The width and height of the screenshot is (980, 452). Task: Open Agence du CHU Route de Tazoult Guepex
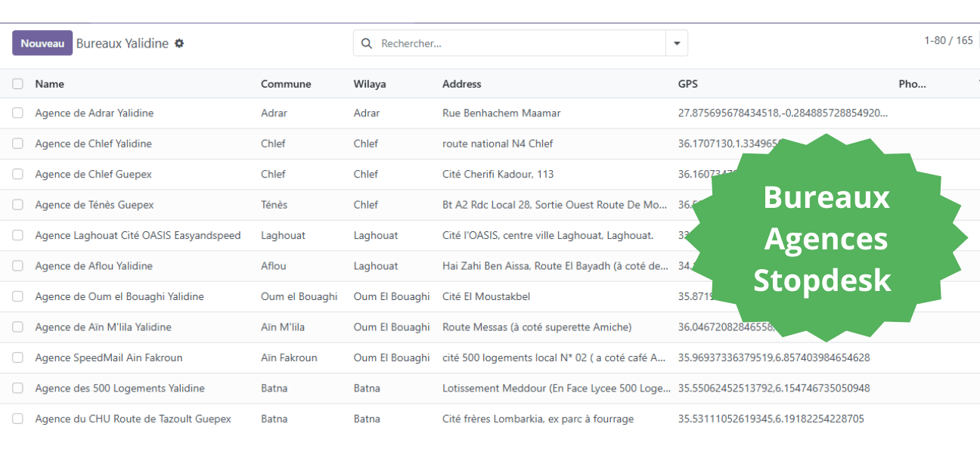133,419
